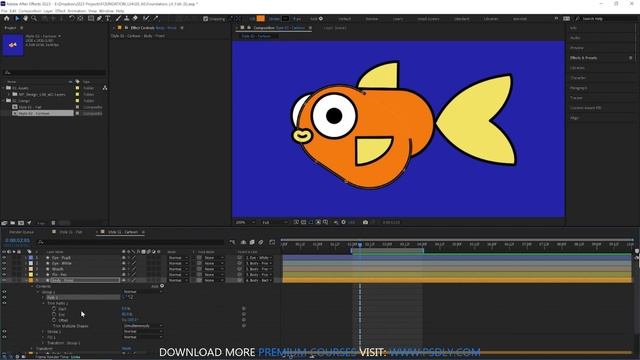Toggle the Offset property stopwatch
The width and height of the screenshot is (640, 360).
coord(54,320)
